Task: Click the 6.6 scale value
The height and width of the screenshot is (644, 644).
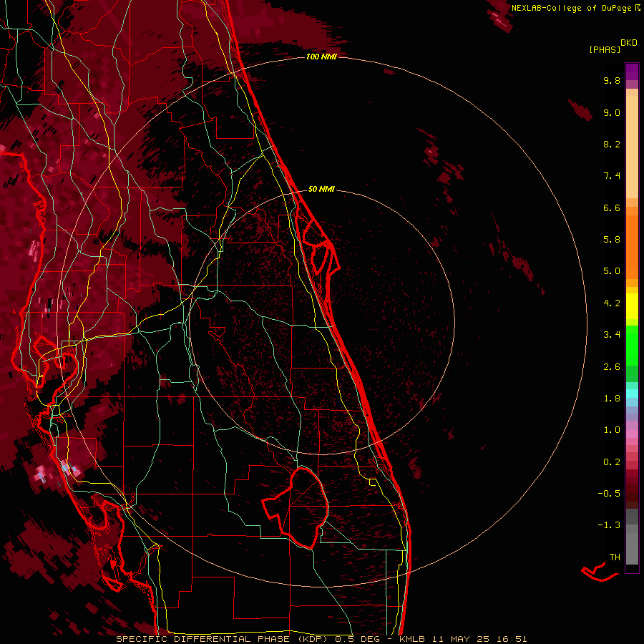Action: 612,208
